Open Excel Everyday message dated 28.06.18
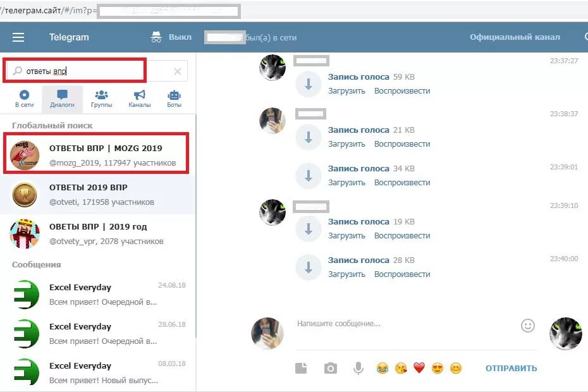This screenshot has width=588, height=392. [x=97, y=333]
